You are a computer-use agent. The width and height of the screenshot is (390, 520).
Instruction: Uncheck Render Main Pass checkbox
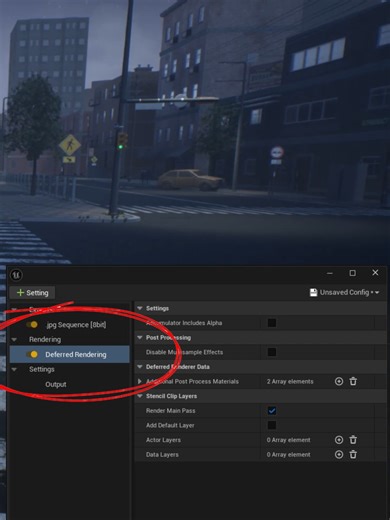[x=272, y=411]
